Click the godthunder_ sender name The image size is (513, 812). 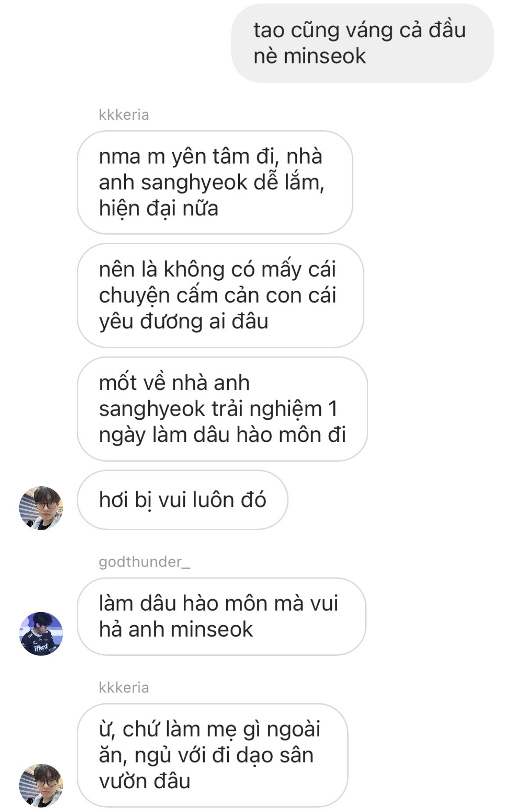point(144,562)
